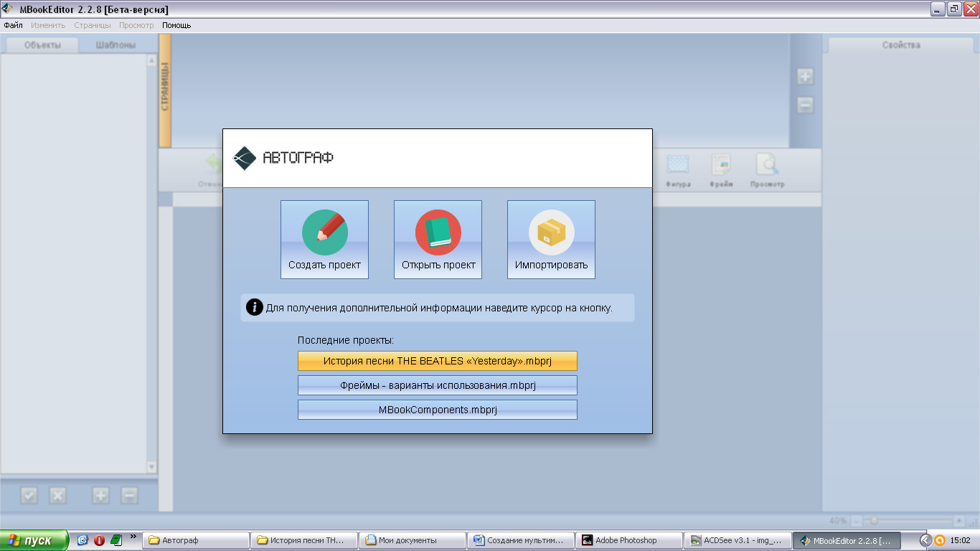Open recent project MBookComponents.mbprj
The width and height of the screenshot is (980, 551).
[x=438, y=410]
